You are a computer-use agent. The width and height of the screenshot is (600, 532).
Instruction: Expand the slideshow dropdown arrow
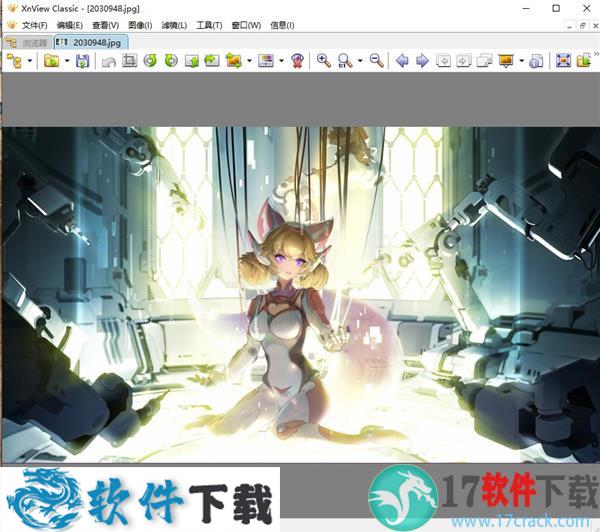(x=522, y=61)
